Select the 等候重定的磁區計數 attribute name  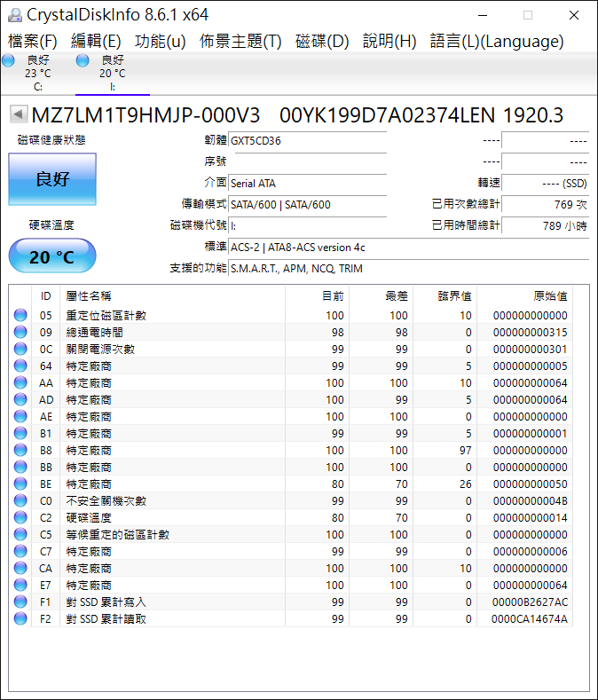coord(117,534)
